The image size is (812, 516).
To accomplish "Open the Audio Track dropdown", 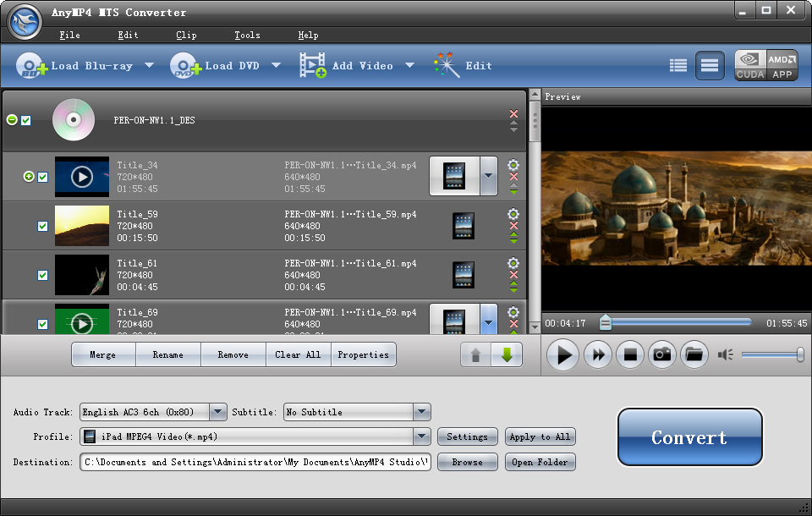I will pyautogui.click(x=218, y=412).
